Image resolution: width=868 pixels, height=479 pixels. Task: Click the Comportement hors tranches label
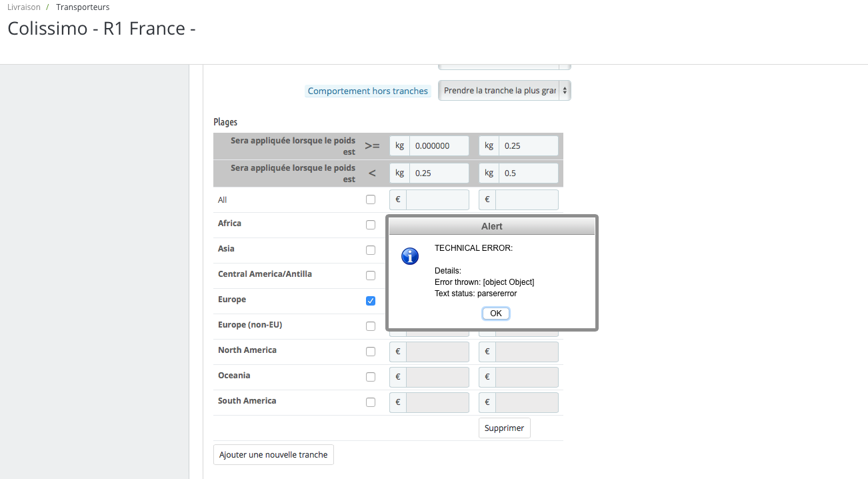(368, 91)
